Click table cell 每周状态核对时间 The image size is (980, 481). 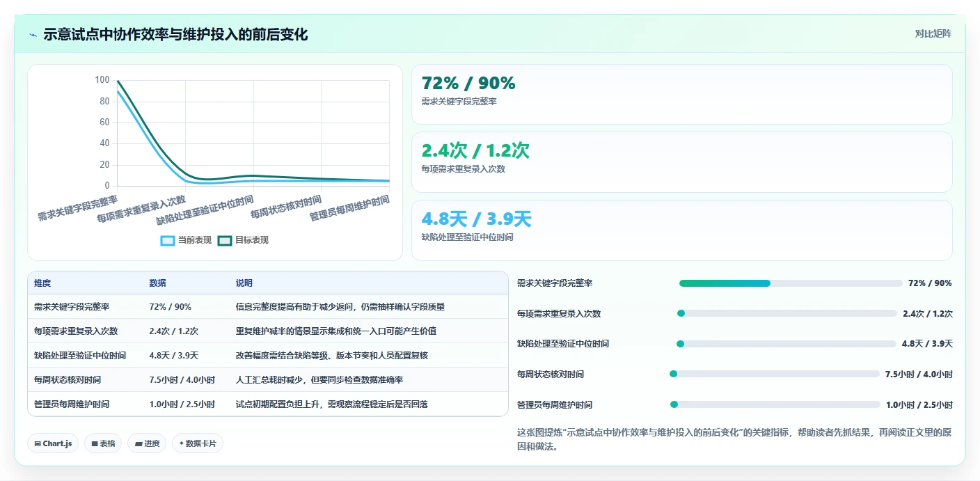(x=68, y=379)
